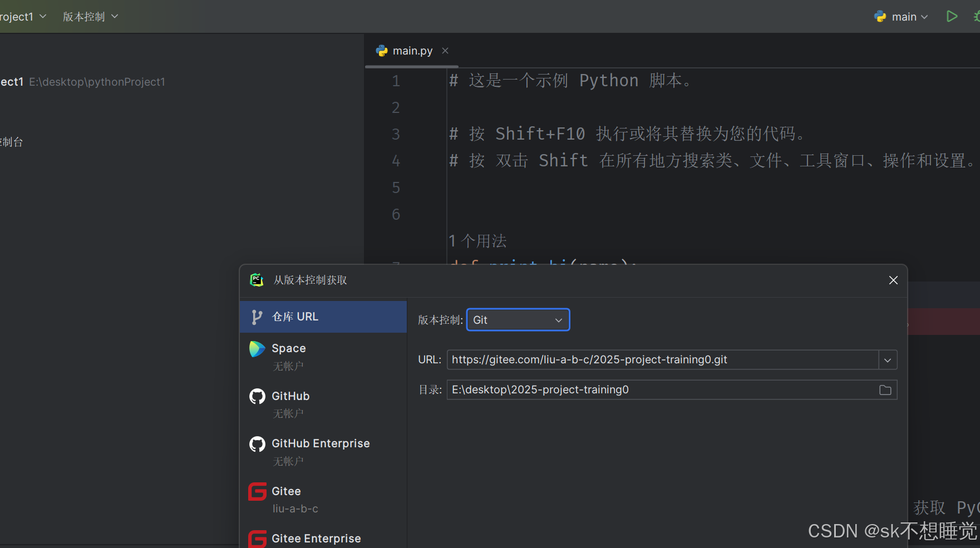This screenshot has height=548, width=980.
Task: Close the 从版本控制获取 dialog
Action: (893, 280)
